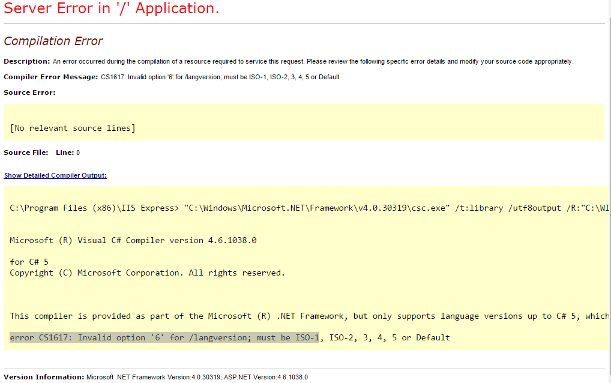
Task: Click the 'for C# 5' line
Action: [29, 262]
